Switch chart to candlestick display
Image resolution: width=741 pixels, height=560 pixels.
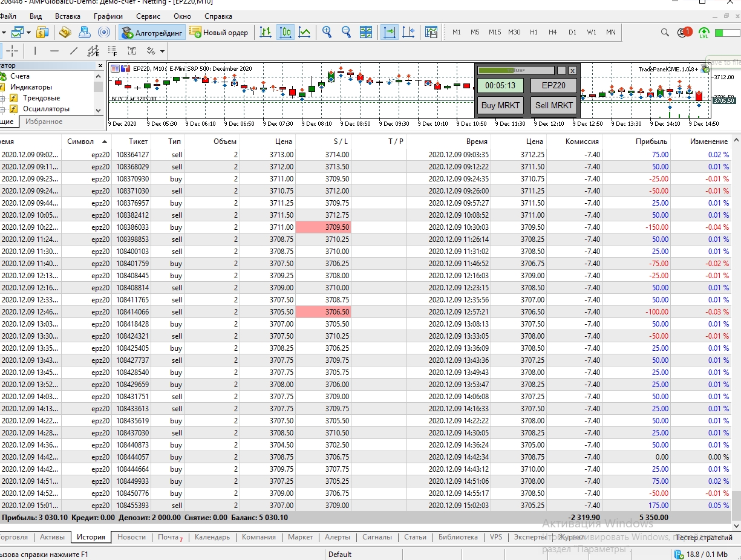click(x=285, y=32)
